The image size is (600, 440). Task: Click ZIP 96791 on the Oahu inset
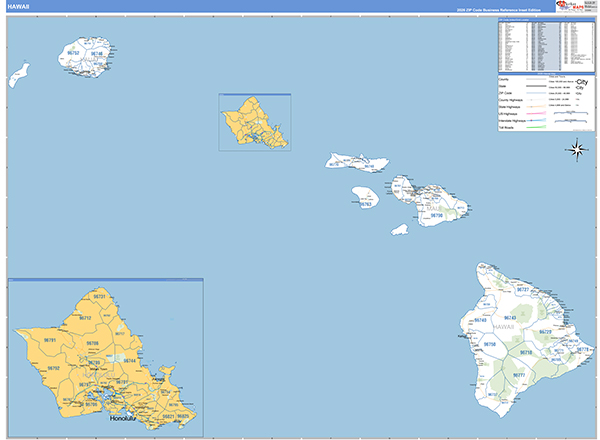point(50,340)
